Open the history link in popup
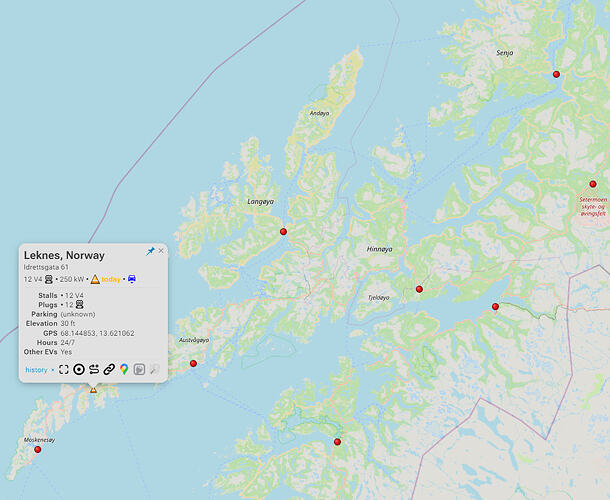610x500 pixels. tap(36, 370)
